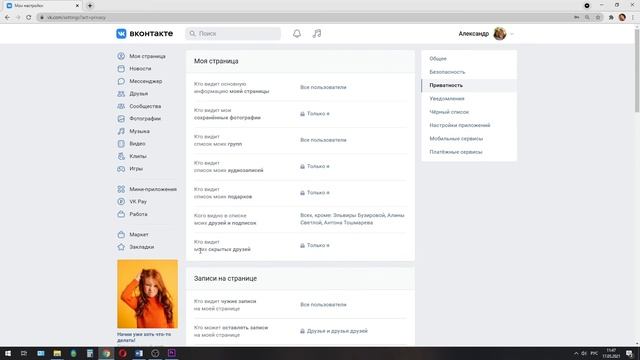Open the music player note icon in header
Screen dimensions: 640x360
[x=317, y=33]
